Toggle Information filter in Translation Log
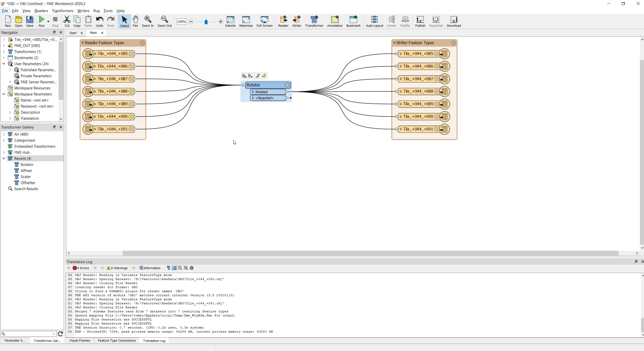Image resolution: width=644 pixels, height=351 pixels. [150, 268]
